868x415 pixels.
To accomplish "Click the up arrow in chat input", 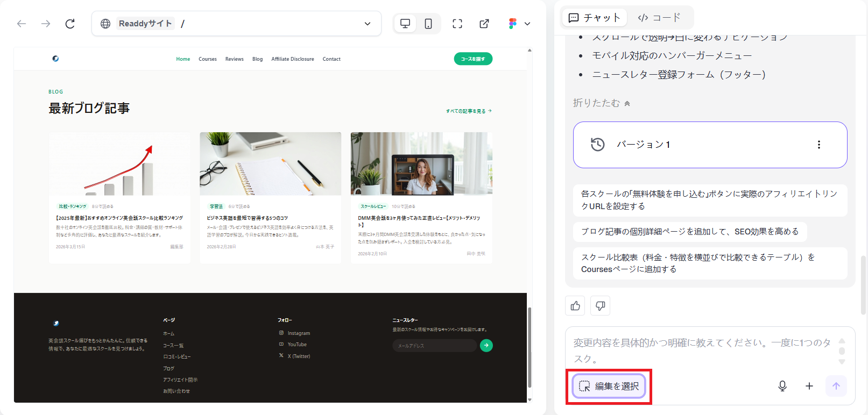I will pyautogui.click(x=842, y=341).
